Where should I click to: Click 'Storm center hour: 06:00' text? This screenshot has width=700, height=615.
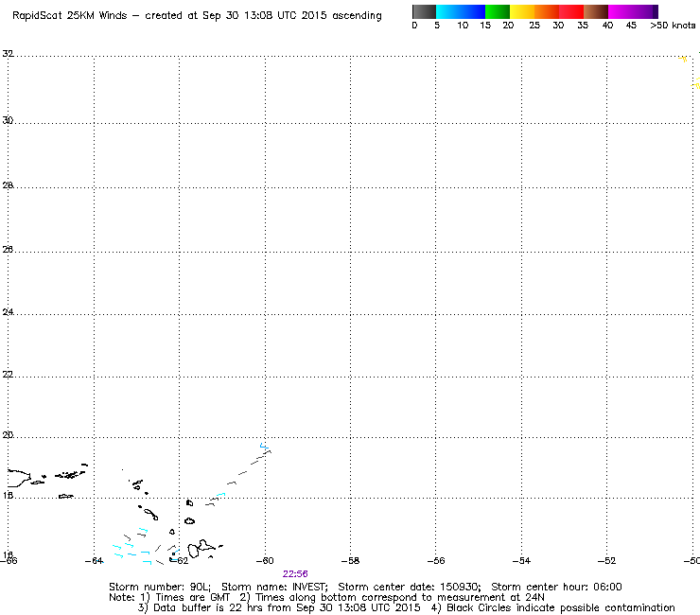tap(556, 587)
